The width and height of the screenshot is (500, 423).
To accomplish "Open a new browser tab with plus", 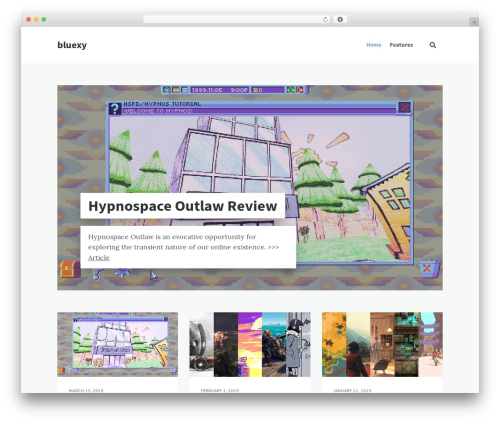I will point(474,22).
